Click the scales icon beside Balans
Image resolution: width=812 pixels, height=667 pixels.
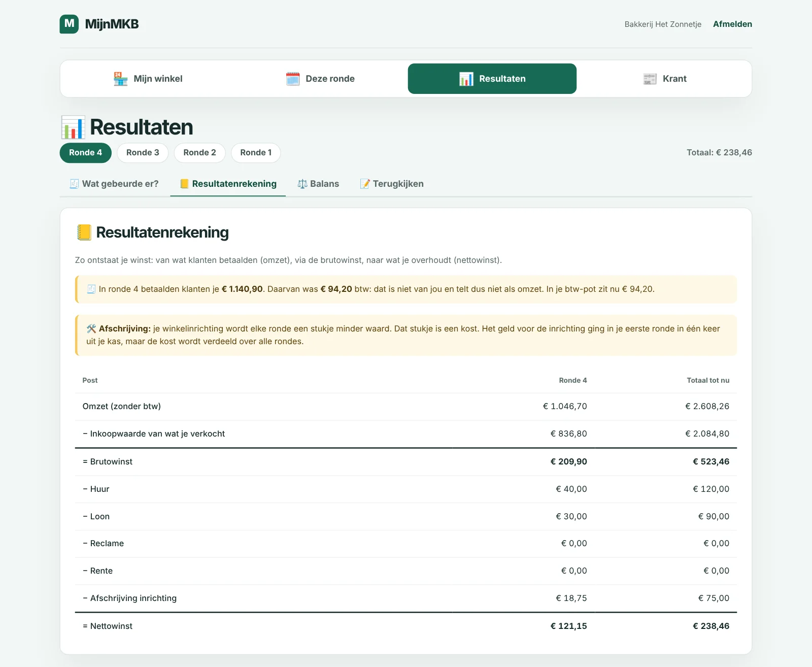point(302,184)
